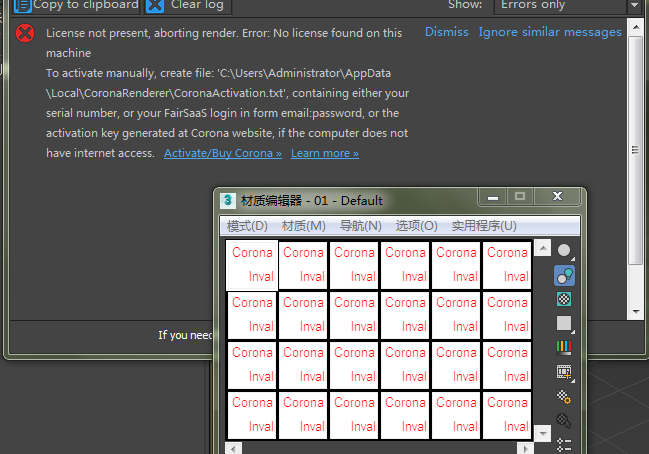Image resolution: width=649 pixels, height=454 pixels.
Task: Open the 模式(D) menu
Action: tap(247, 226)
